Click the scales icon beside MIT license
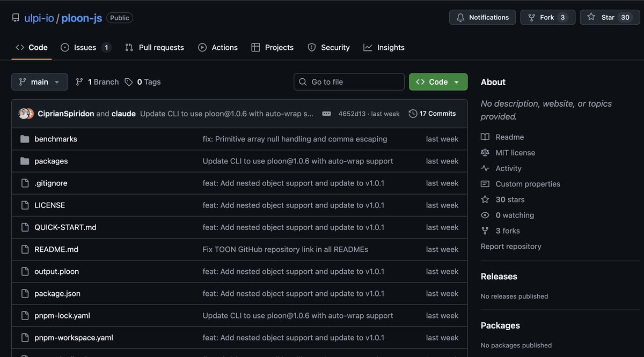The height and width of the screenshot is (357, 644). tap(485, 153)
